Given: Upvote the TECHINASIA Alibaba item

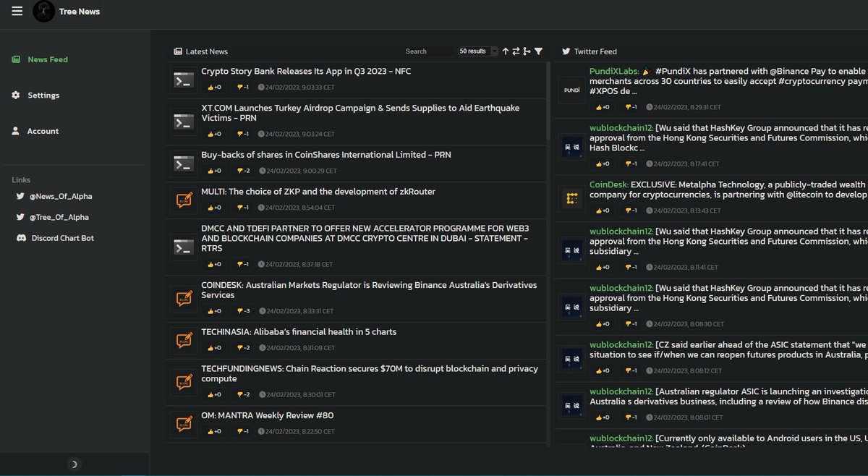Looking at the screenshot, I should tap(214, 348).
